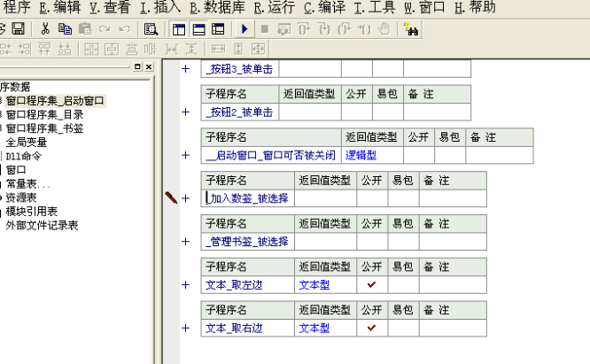Viewport: 590px width, 364px height.
Task: Expand __启动窗口_窗口可否被关闭 subroutine
Action: 185,155
